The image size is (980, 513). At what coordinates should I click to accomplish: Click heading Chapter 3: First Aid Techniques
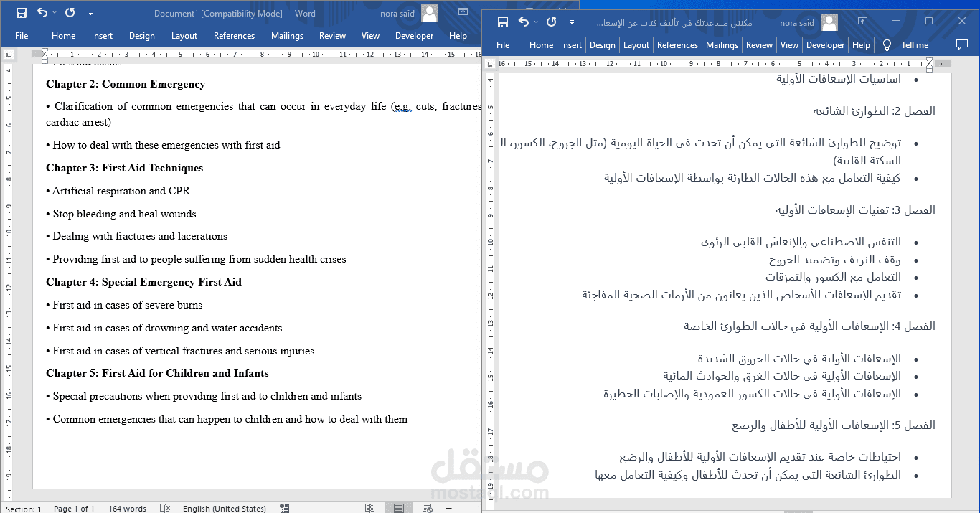[x=125, y=168]
